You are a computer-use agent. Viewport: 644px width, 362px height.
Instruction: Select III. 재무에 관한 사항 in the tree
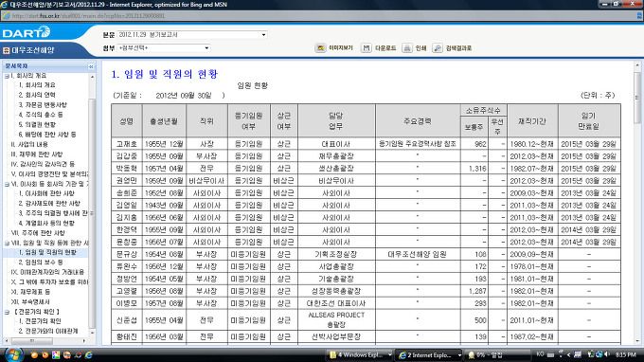click(37, 154)
